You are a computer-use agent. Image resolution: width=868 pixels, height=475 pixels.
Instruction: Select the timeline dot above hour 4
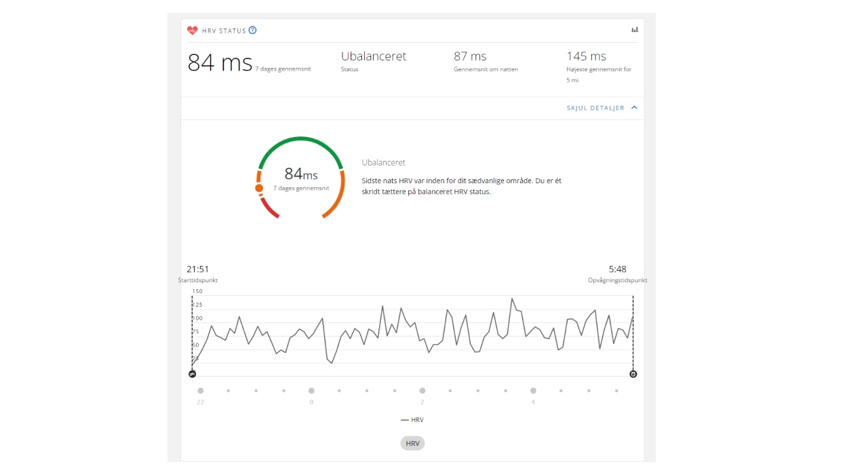pos(533,391)
